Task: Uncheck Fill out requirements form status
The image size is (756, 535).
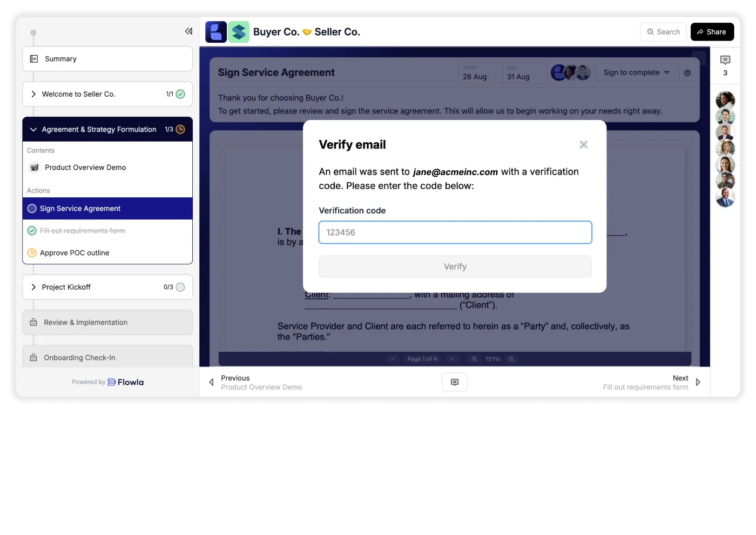Action: coord(32,231)
